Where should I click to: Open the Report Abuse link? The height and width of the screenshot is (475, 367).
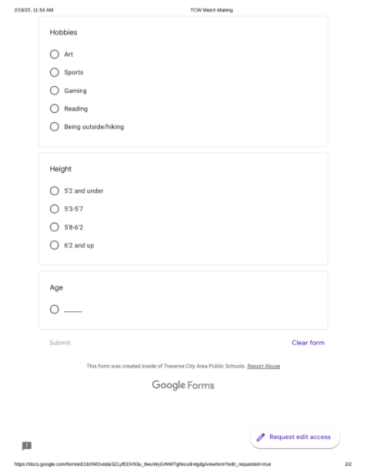(264, 366)
